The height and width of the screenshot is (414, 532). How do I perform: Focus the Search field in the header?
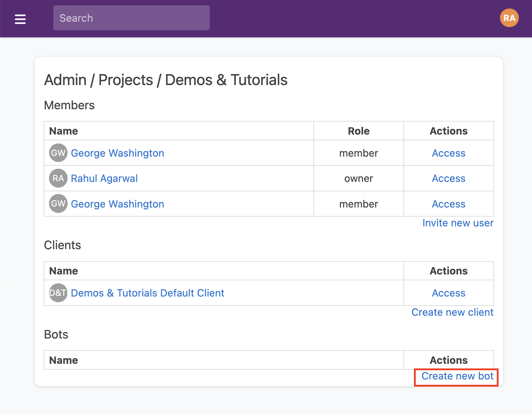click(x=131, y=18)
